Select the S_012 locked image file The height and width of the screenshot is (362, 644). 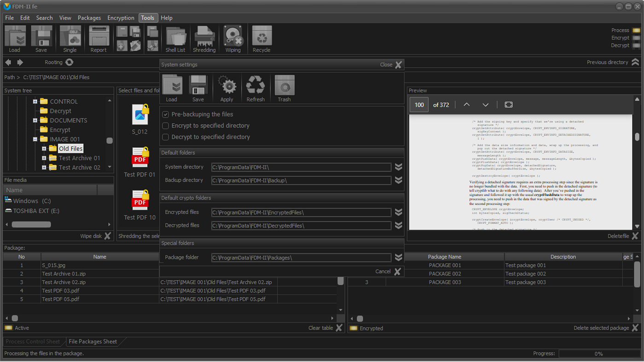[140, 119]
